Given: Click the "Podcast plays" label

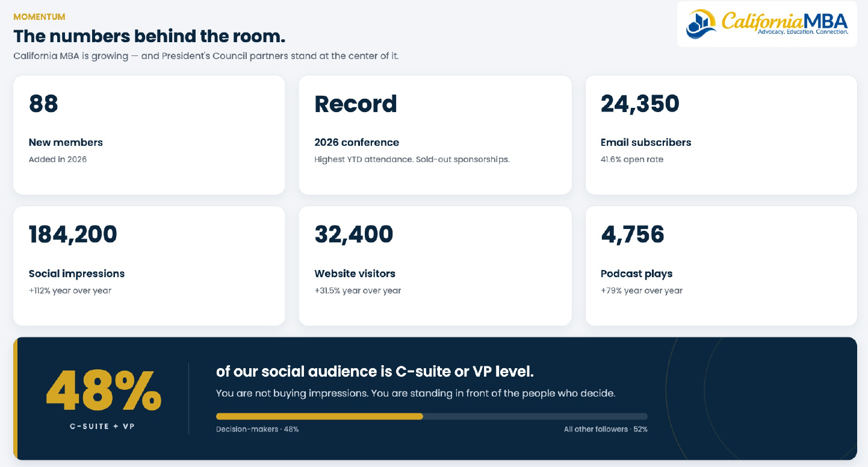Looking at the screenshot, I should (x=636, y=274).
